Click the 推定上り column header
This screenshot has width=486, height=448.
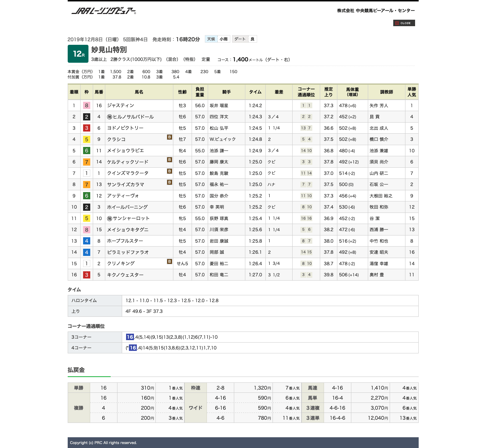pyautogui.click(x=328, y=92)
